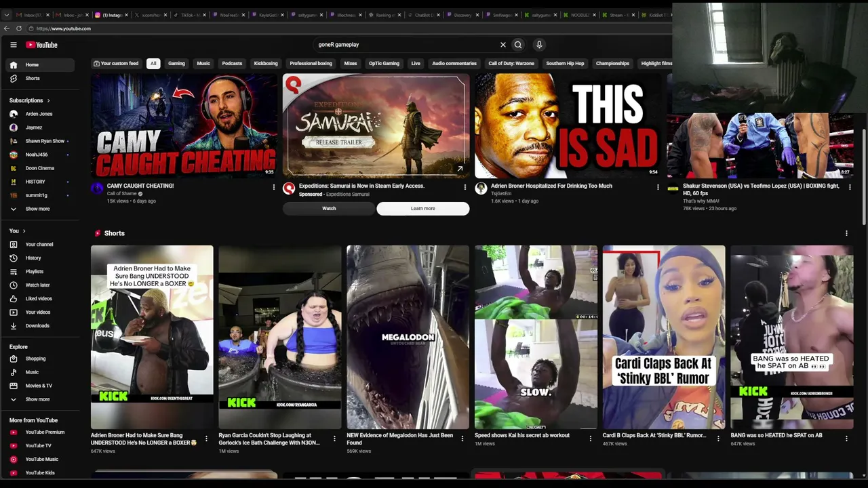Open the summit1g subscription
Image resolution: width=868 pixels, height=488 pixels.
click(41, 195)
